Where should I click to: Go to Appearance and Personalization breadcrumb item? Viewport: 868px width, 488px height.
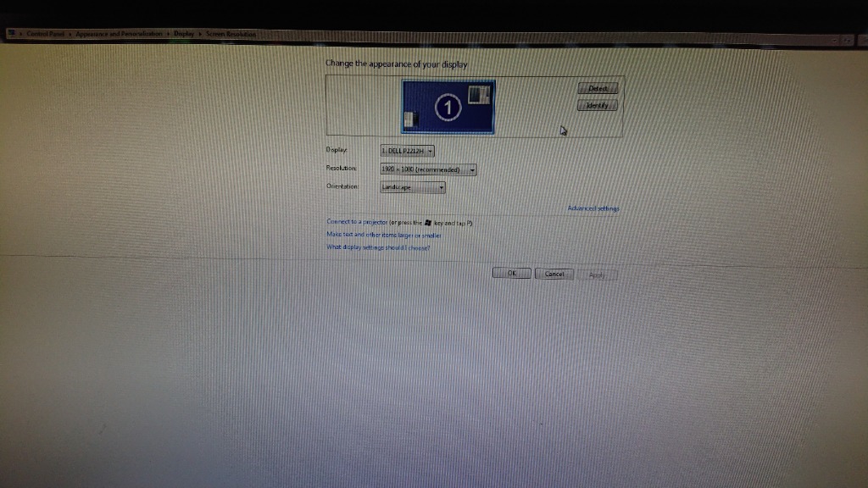118,34
